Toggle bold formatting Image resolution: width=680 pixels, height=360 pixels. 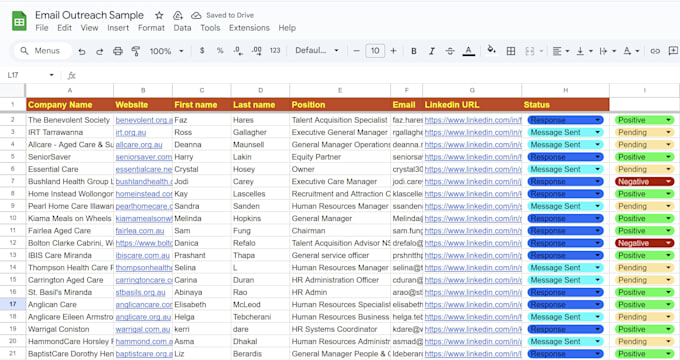[x=414, y=51]
